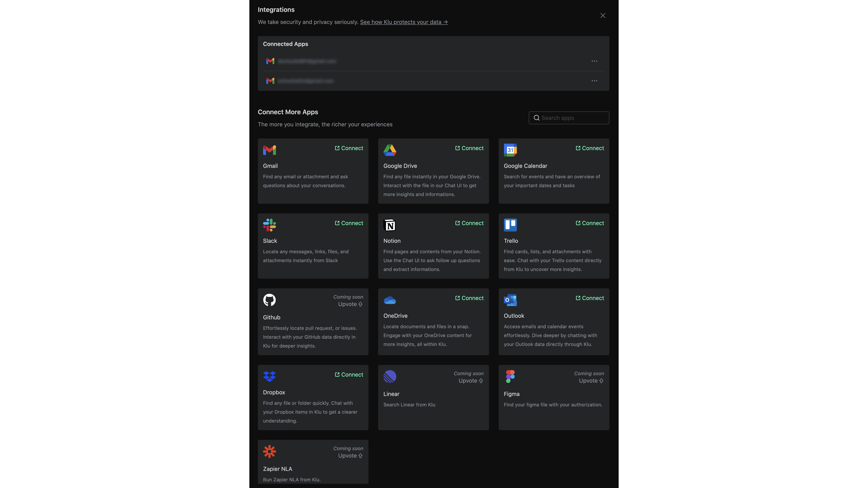The image size is (868, 488).
Task: Open options menu for first connected Gmail
Action: click(594, 61)
